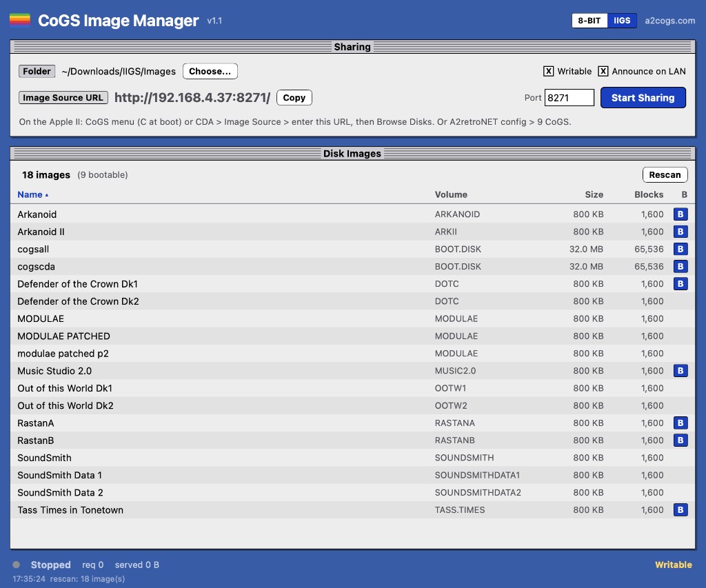Click the bootable B badge for RastanA
The width and height of the screenshot is (706, 588).
[x=680, y=423]
